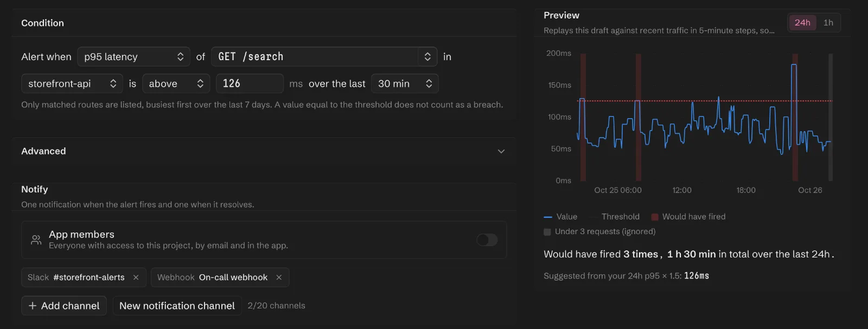Switch the preview to 1h
Screen dimensions: 868x329
tap(828, 22)
